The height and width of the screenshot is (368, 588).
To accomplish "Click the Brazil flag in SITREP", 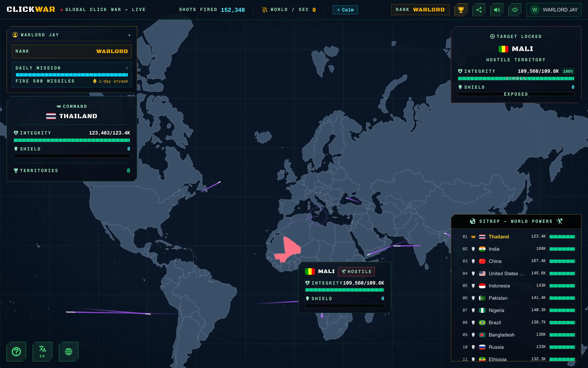I will pyautogui.click(x=482, y=322).
